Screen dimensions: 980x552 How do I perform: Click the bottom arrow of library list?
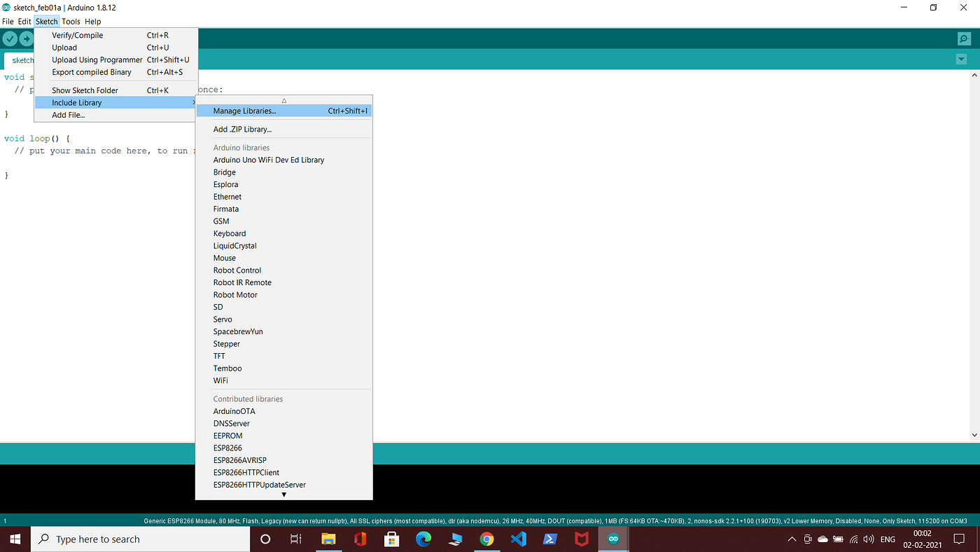[x=283, y=495]
